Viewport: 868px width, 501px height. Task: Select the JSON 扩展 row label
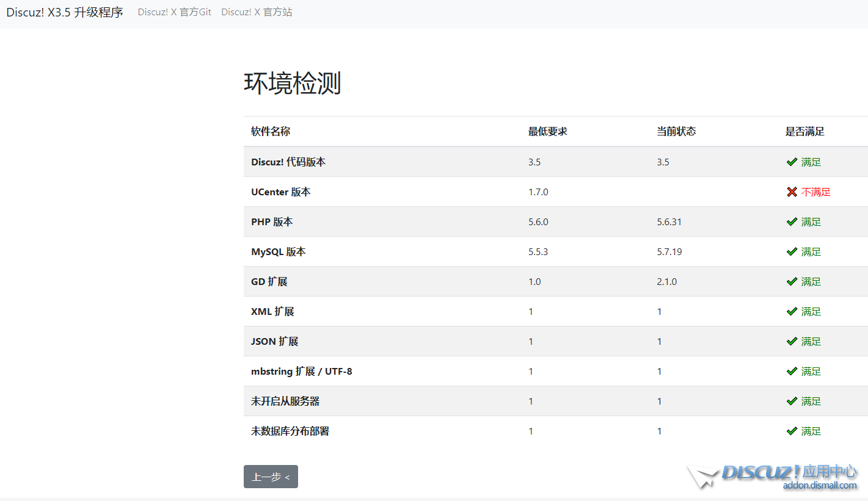[275, 341]
